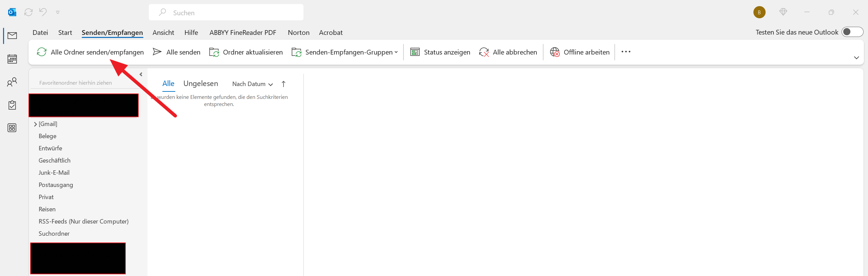Select the Geschäftlich folder
Viewport: 868px width, 276px height.
tap(55, 161)
